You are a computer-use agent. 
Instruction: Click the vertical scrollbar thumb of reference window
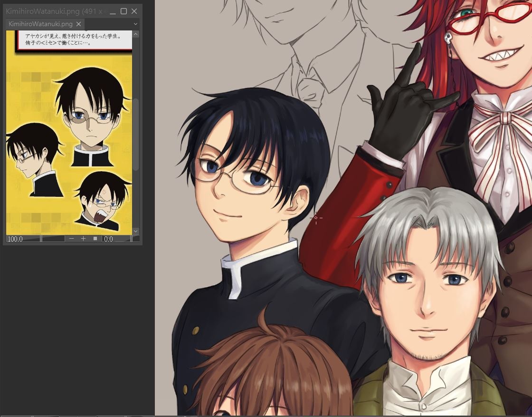tap(136, 134)
